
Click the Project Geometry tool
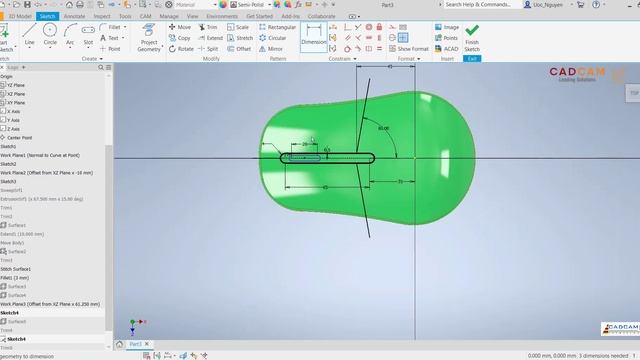(x=149, y=38)
